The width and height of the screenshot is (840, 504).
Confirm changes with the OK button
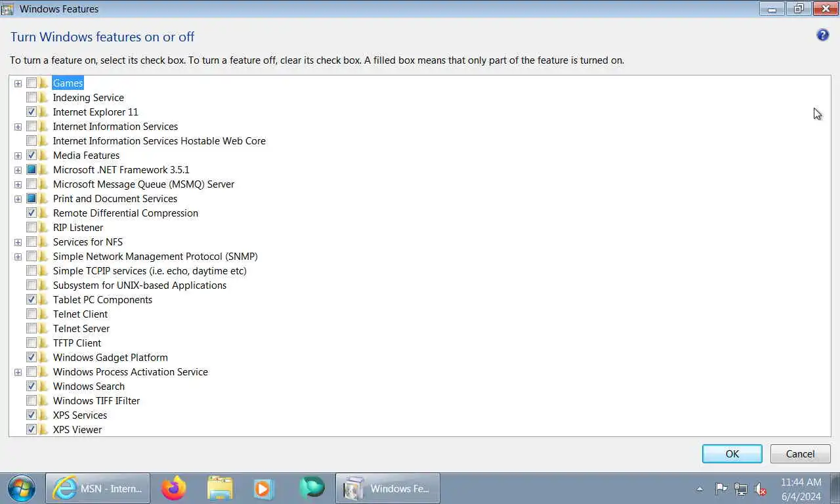coord(732,453)
